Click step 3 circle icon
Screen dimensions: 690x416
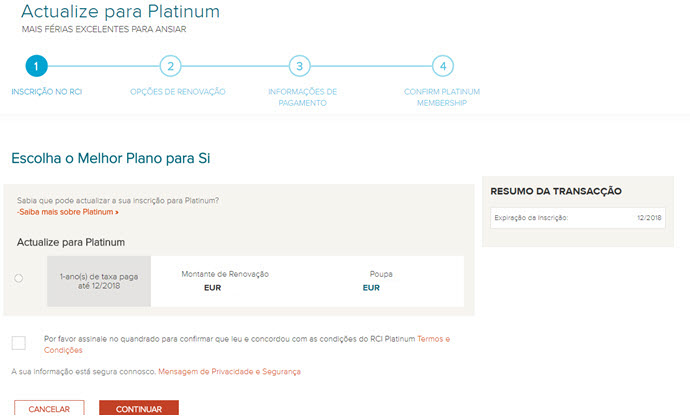[299, 66]
